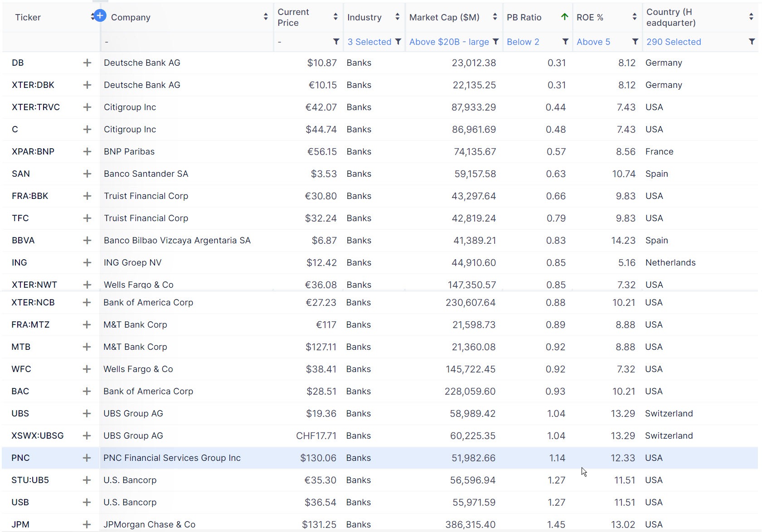Open PB Ratio 'Below 2' filter
This screenshot has width=762, height=532.
click(523, 42)
